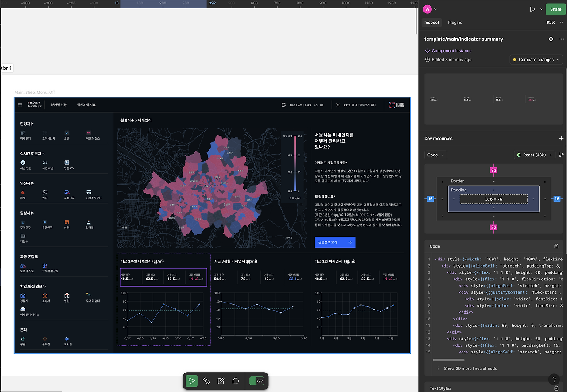
Task: Click the 공원 park icon
Action: [x=23, y=339]
